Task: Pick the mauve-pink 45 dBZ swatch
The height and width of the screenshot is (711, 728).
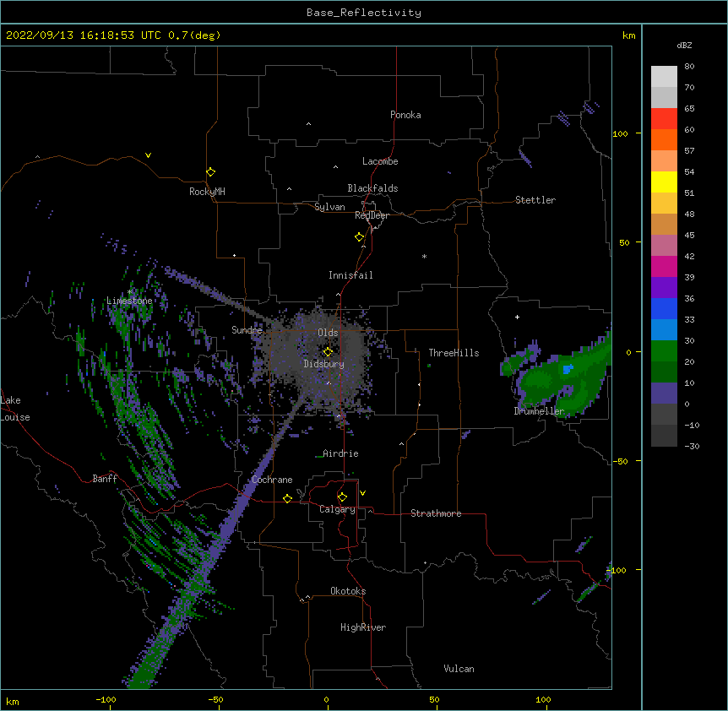Action: [664, 246]
